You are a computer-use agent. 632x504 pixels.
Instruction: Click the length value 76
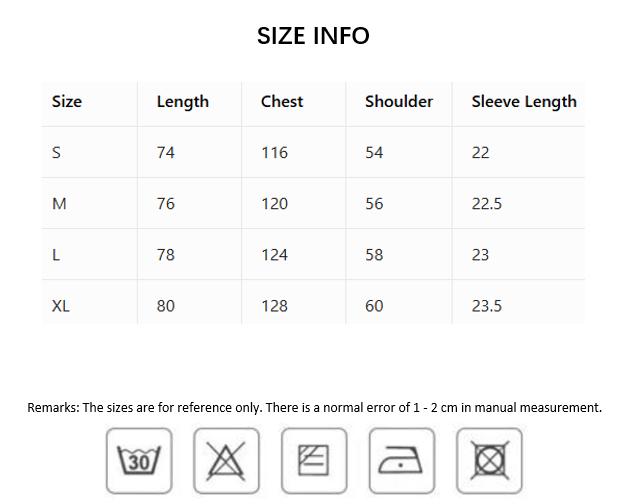point(166,203)
